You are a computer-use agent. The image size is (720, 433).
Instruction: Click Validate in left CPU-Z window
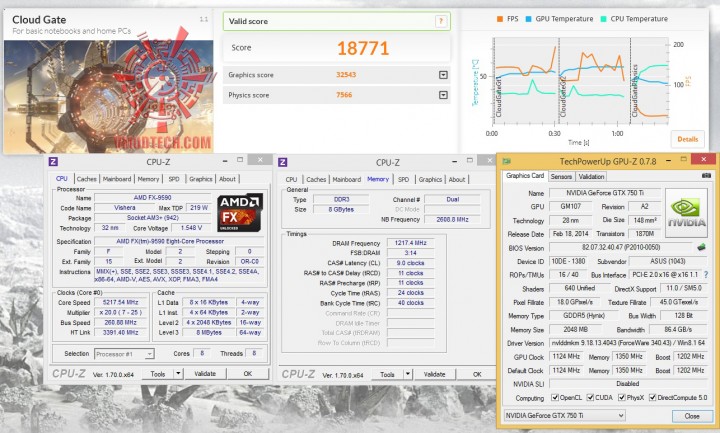tap(205, 374)
